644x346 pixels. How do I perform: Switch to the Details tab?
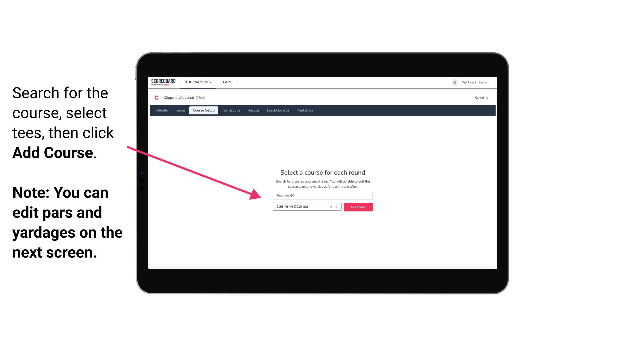click(162, 110)
